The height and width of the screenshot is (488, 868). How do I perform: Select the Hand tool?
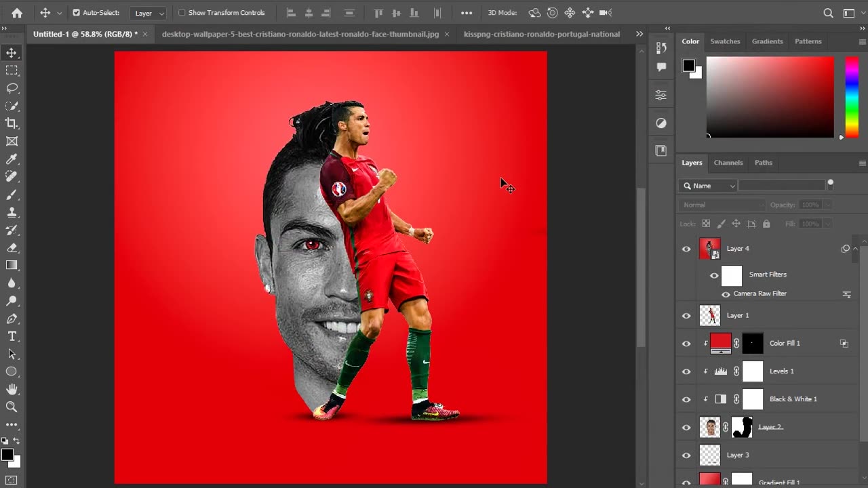click(12, 389)
